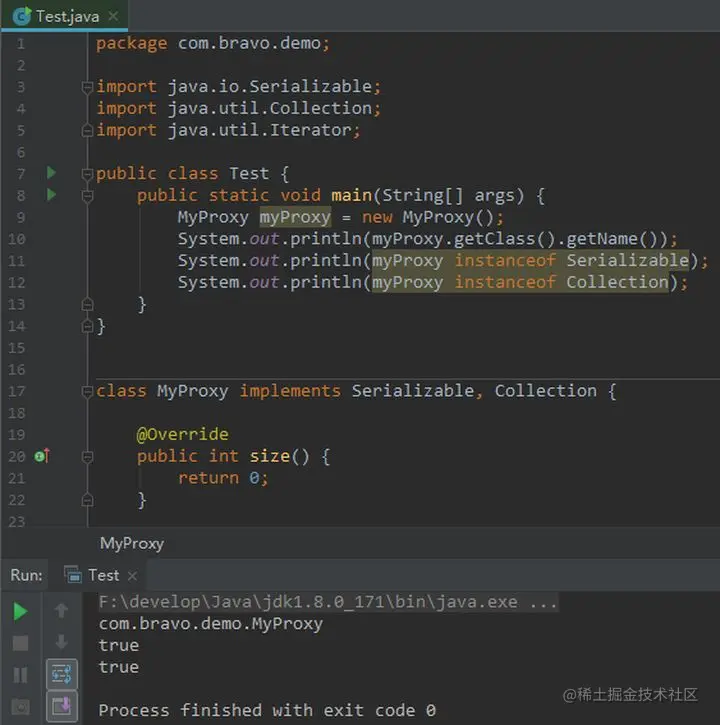Click 'java.util.Iterator' in the import at line 5
The width and height of the screenshot is (720, 725).
tap(259, 130)
